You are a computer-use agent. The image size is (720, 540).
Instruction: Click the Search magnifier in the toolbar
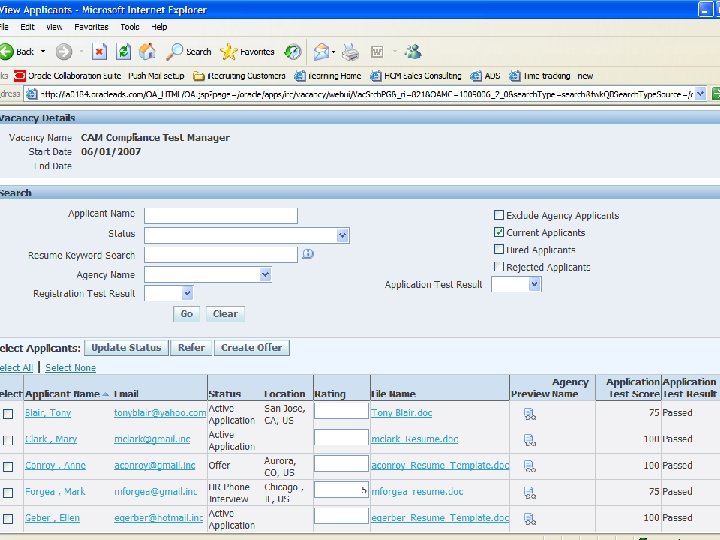(x=176, y=51)
